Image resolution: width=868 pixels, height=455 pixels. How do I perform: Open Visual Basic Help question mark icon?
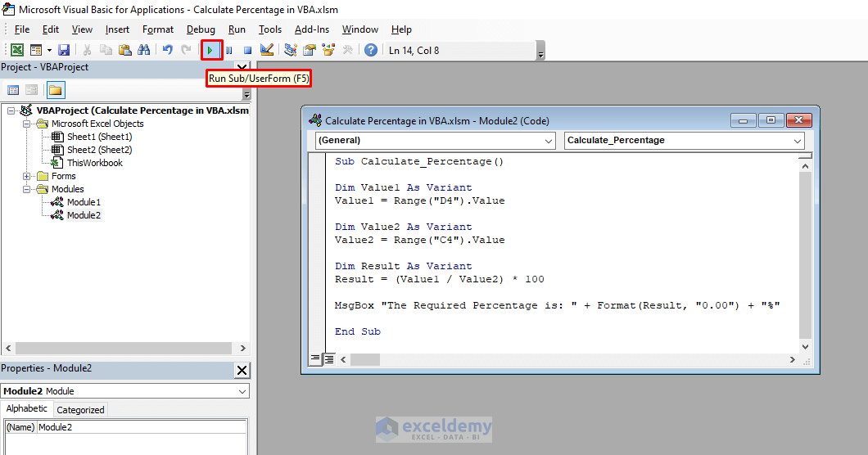point(371,51)
